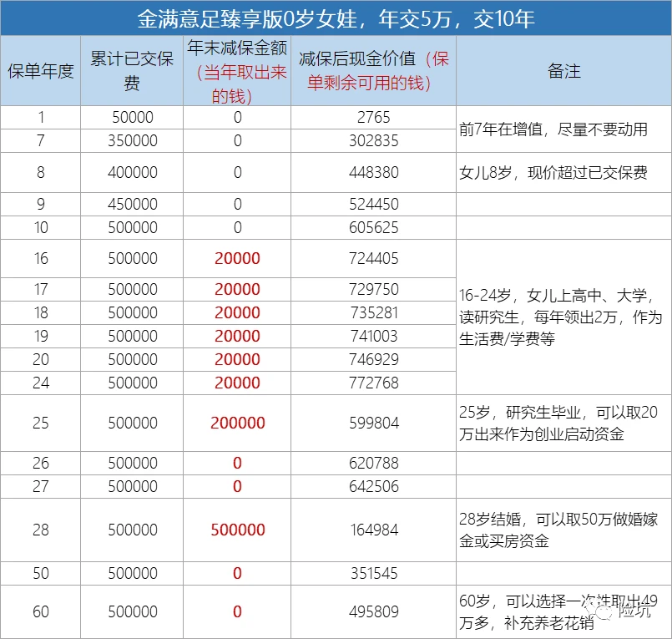Select policy year cell '60'

tap(41, 611)
